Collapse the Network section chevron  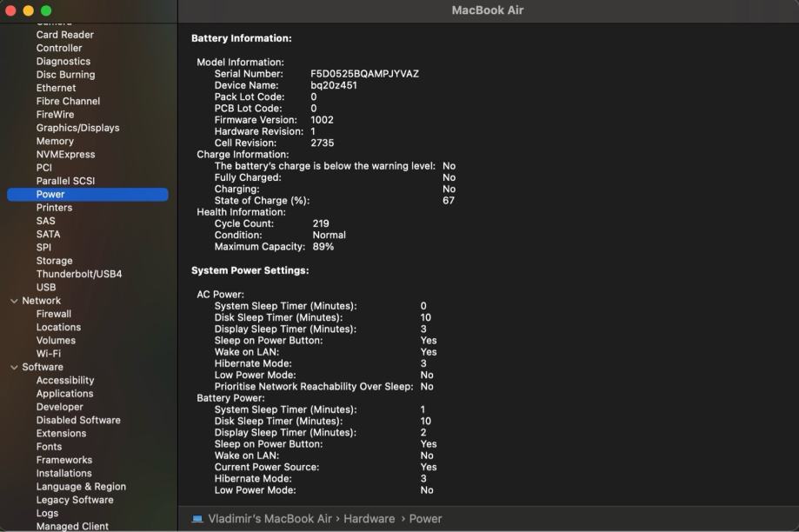tap(14, 301)
